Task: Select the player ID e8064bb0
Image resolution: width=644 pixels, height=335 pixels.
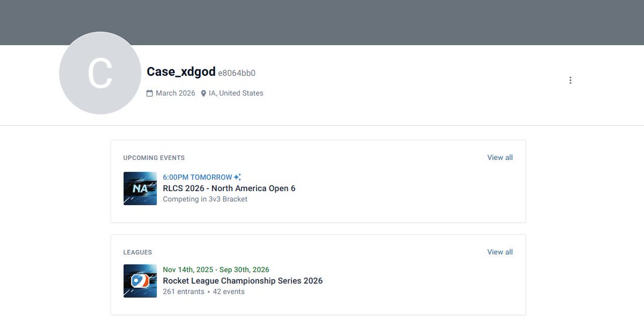Action: pos(237,73)
